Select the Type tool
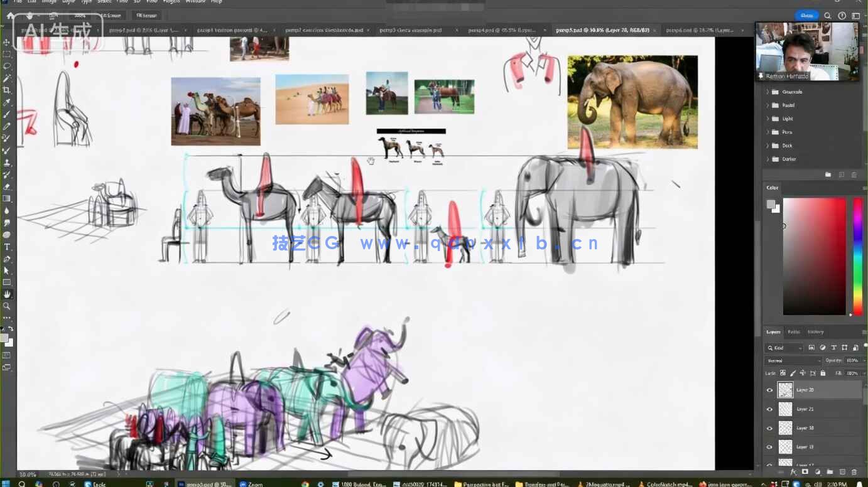Screen dimensions: 868x487 (x=7, y=247)
